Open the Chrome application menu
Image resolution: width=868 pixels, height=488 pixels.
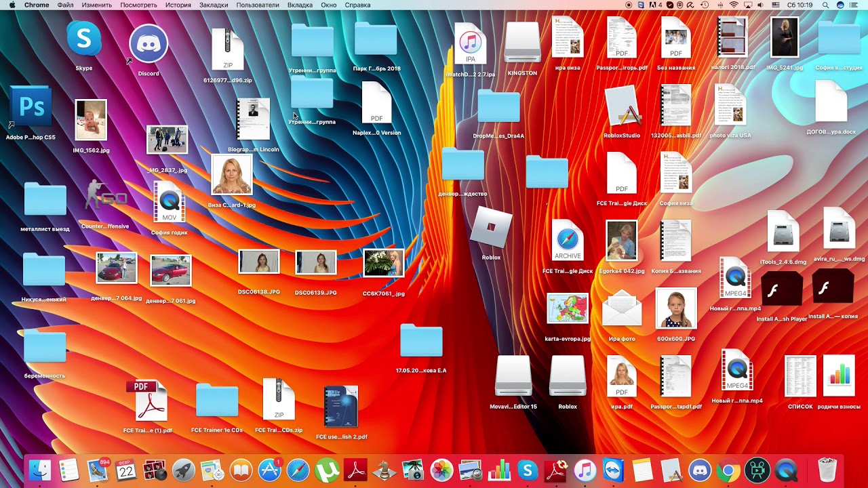pyautogui.click(x=37, y=5)
